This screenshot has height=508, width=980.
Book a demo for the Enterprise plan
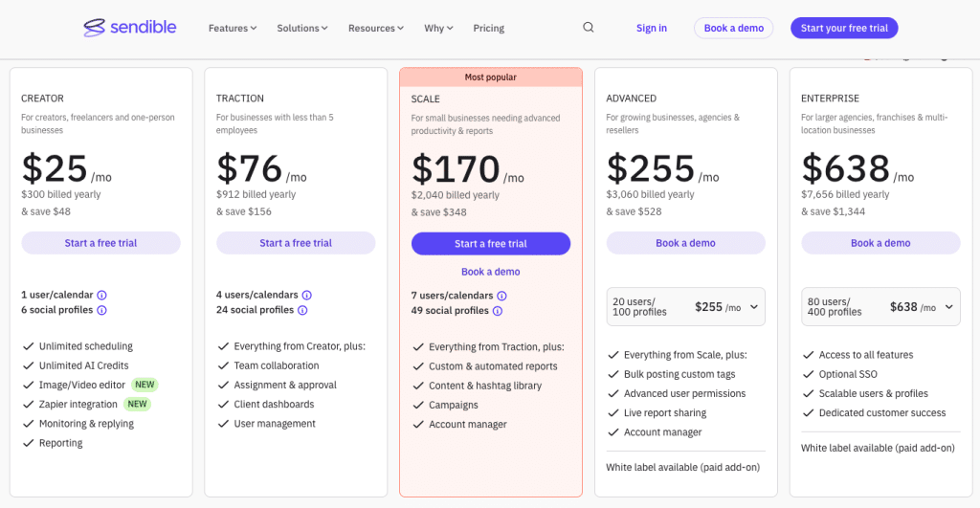point(880,243)
